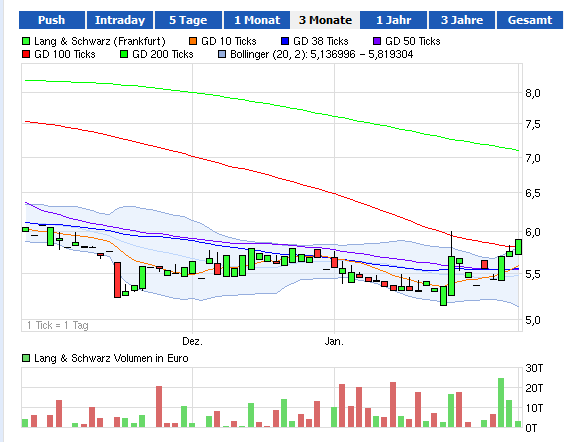Image resolution: width=565 pixels, height=442 pixels.
Task: Click the Volumen in Euro legend swatch
Action: click(26, 358)
